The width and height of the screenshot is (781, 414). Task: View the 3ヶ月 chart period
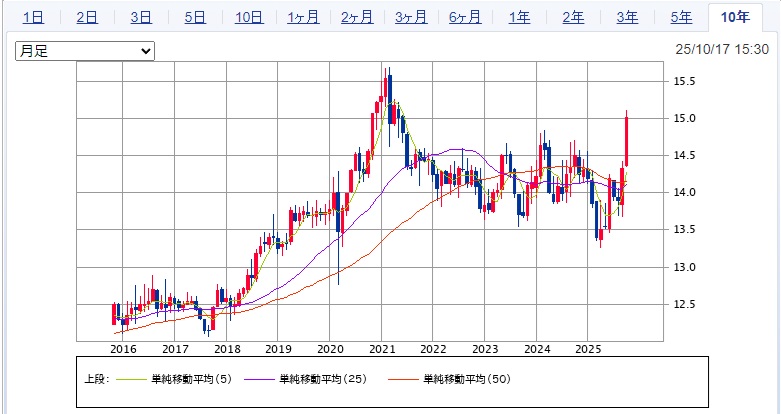[x=411, y=17]
